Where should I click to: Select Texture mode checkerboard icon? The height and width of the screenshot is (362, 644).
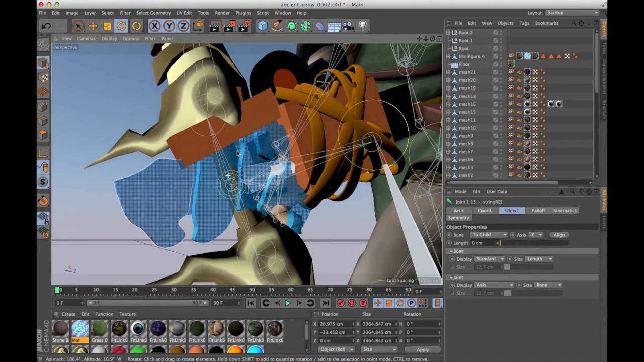pos(43,77)
